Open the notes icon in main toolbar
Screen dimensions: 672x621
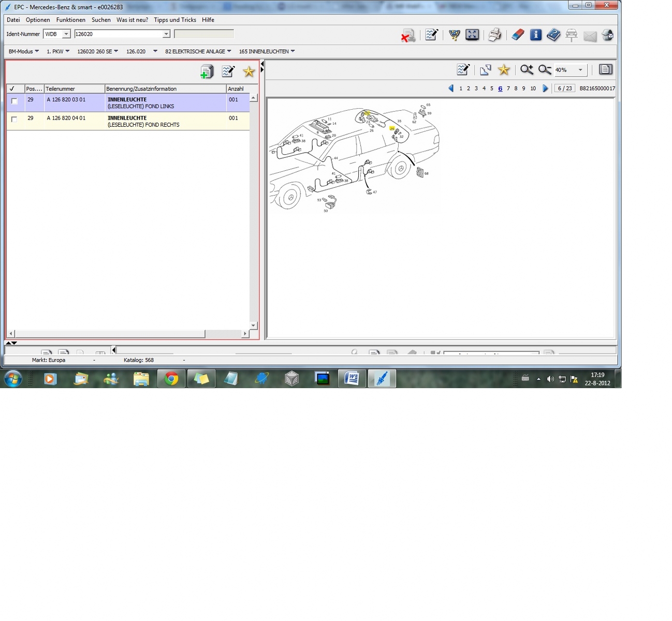tap(431, 35)
